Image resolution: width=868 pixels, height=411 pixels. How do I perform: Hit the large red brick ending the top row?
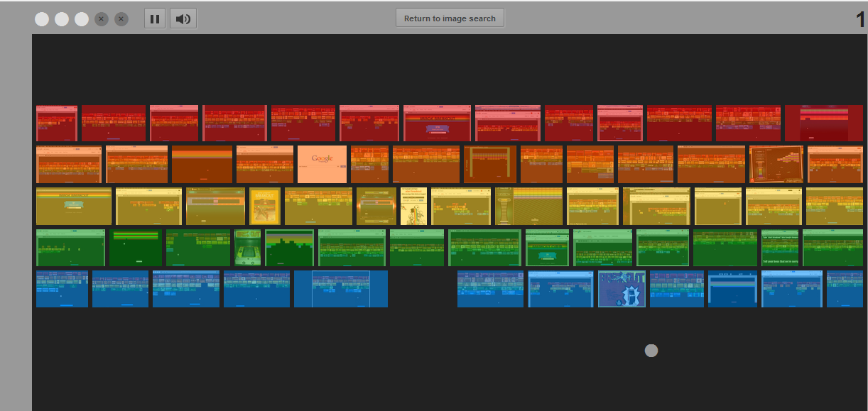tap(824, 122)
